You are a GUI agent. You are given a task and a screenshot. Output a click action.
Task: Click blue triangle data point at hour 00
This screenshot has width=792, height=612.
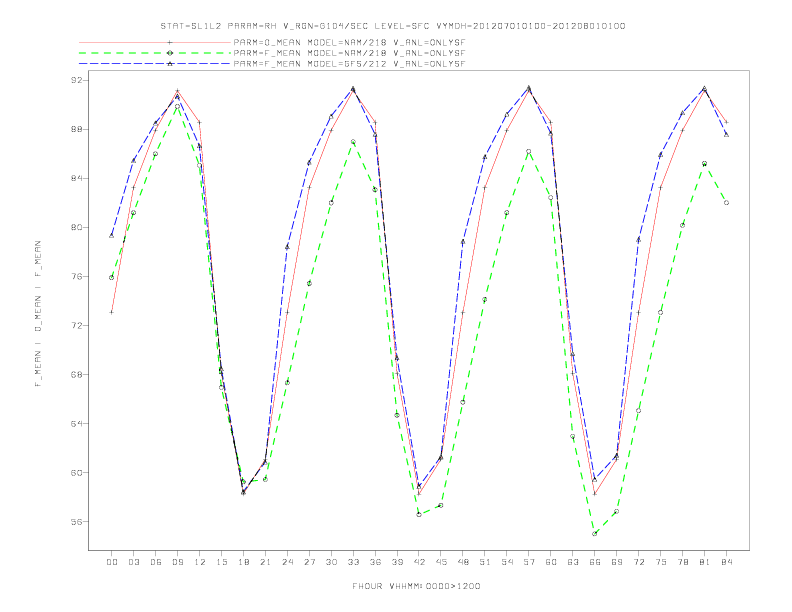point(112,235)
